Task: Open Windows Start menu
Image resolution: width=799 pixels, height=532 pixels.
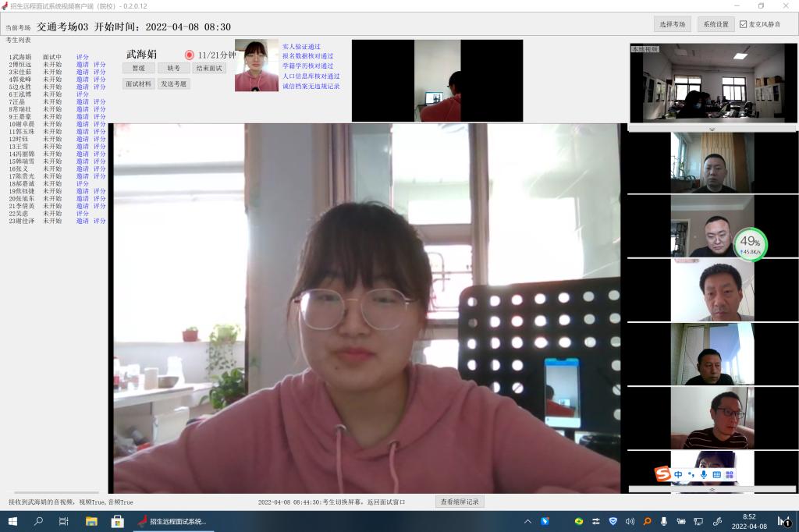Action: coord(12,521)
